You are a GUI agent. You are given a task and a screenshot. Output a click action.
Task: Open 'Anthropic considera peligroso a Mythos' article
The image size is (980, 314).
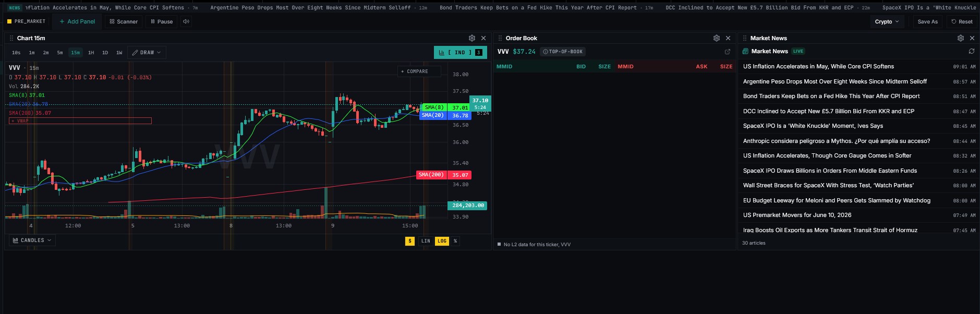pyautogui.click(x=859, y=141)
